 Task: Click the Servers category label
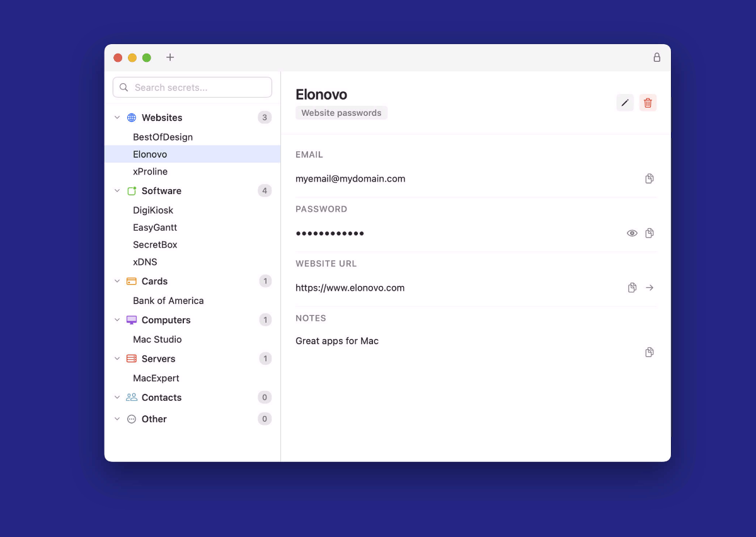click(158, 359)
